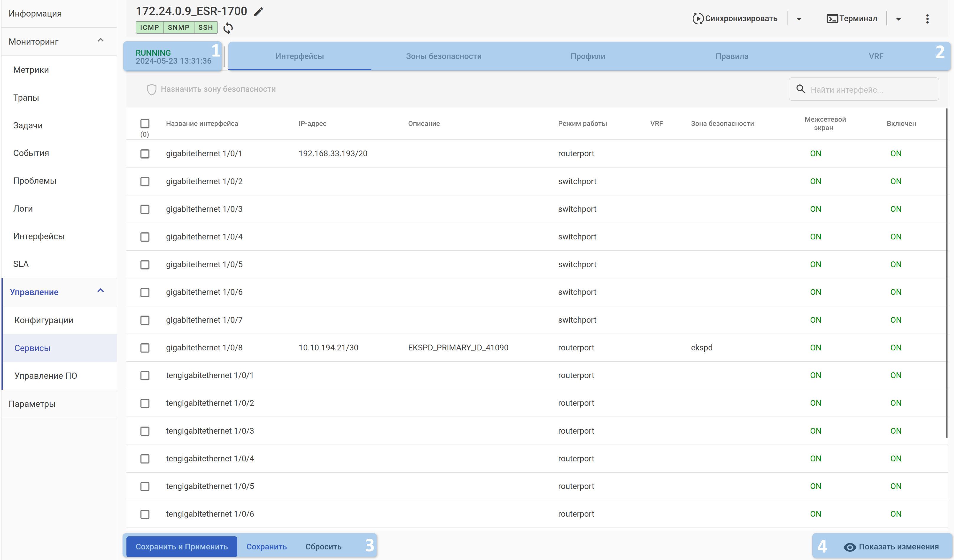The height and width of the screenshot is (560, 954).
Task: Open the Правила tab
Action: (x=731, y=56)
